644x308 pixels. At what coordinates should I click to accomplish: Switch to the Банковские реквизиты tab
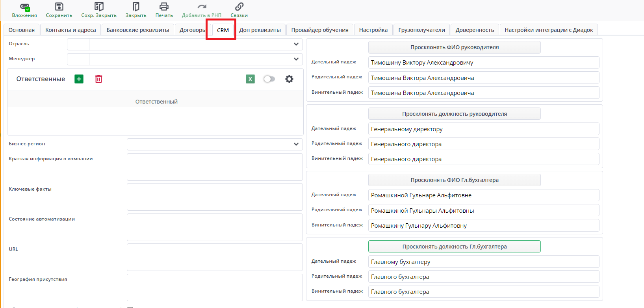click(137, 30)
